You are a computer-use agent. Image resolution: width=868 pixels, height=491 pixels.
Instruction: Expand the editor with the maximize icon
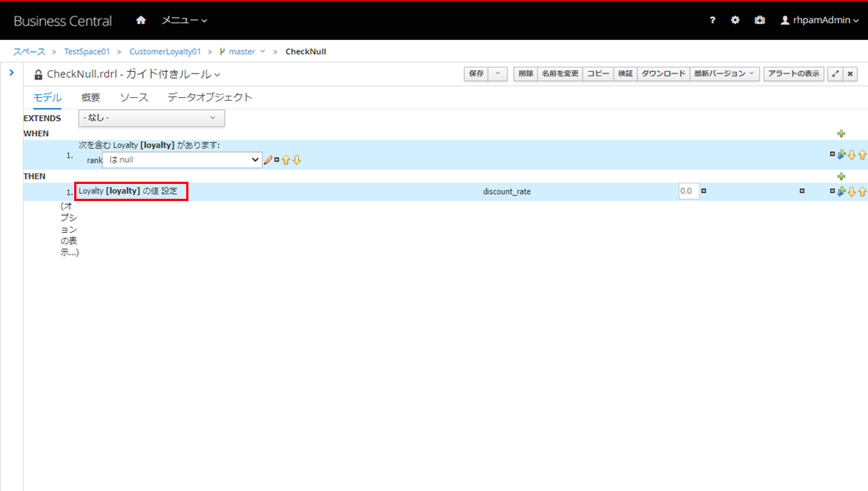click(835, 73)
